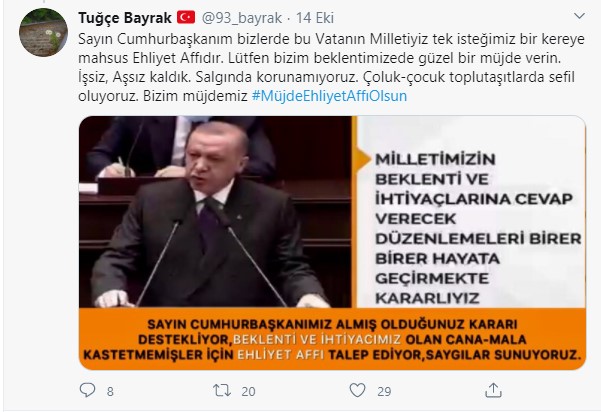This screenshot has width=601, height=412.
Task: Click the tweet text starting Sayın Cumhurbaşkanım
Action: pyautogui.click(x=332, y=67)
